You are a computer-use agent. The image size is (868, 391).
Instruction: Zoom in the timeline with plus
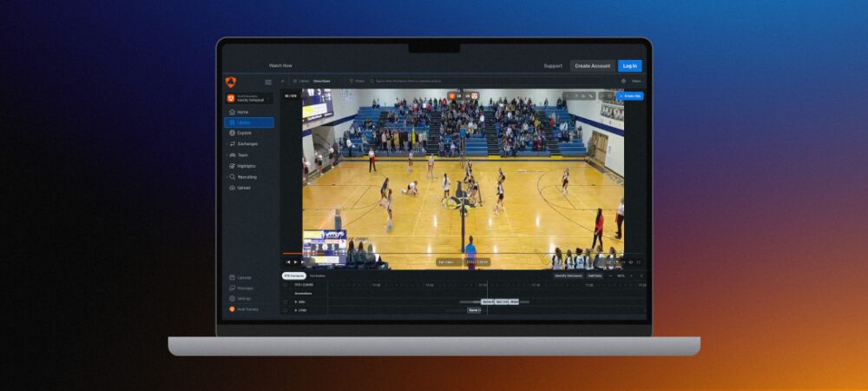(x=631, y=275)
